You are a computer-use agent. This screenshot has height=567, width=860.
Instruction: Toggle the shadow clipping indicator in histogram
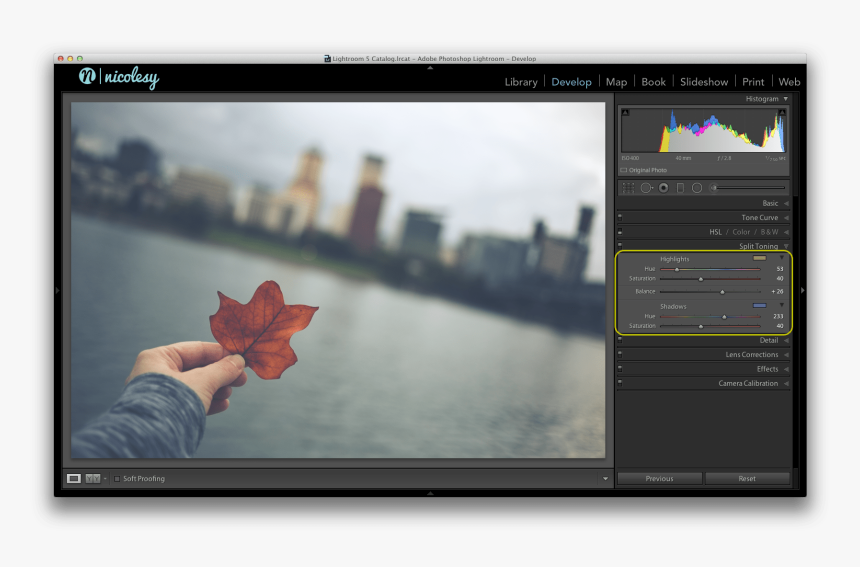[625, 112]
